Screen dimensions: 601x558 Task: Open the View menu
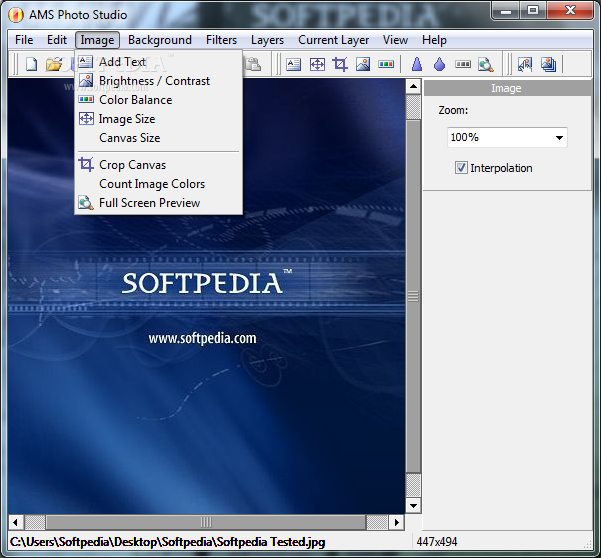[x=396, y=40]
